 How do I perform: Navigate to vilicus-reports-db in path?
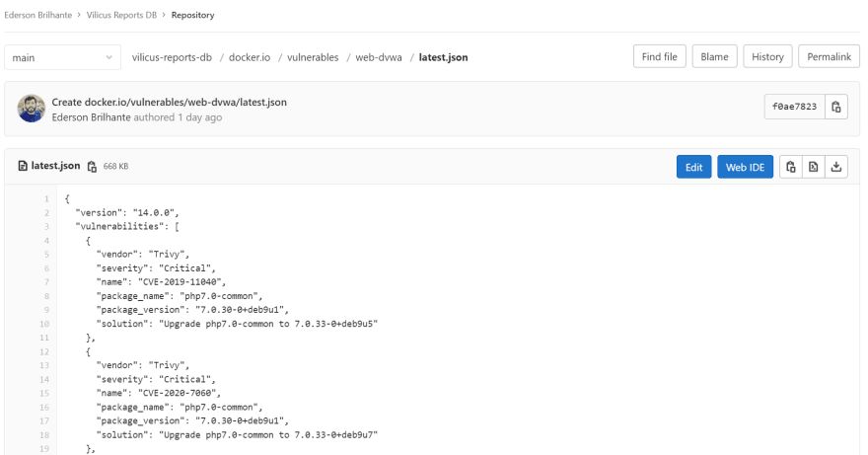point(174,57)
